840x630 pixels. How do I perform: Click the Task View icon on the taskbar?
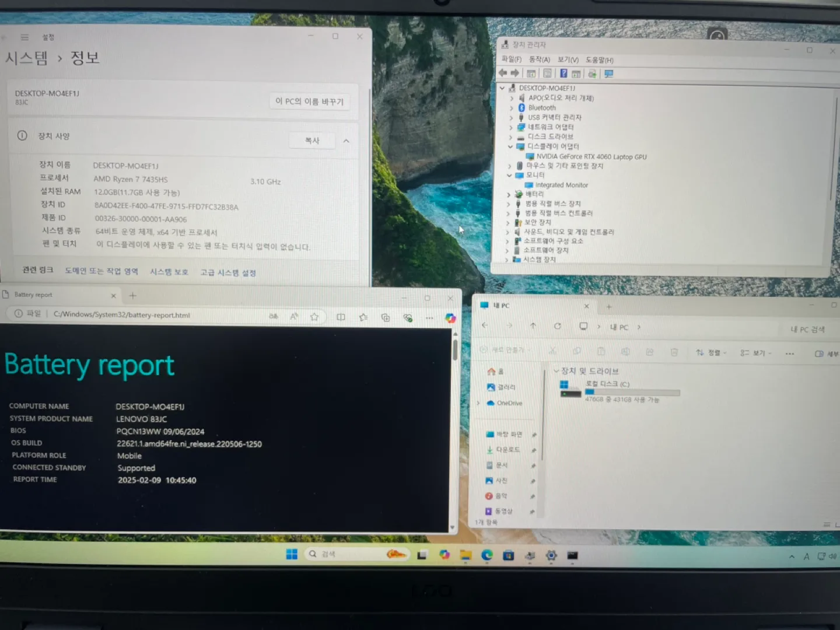(x=422, y=555)
